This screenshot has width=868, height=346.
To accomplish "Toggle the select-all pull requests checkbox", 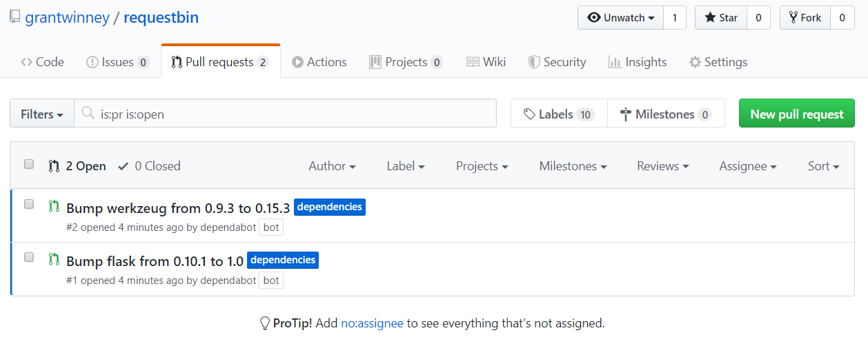I will 29,164.
